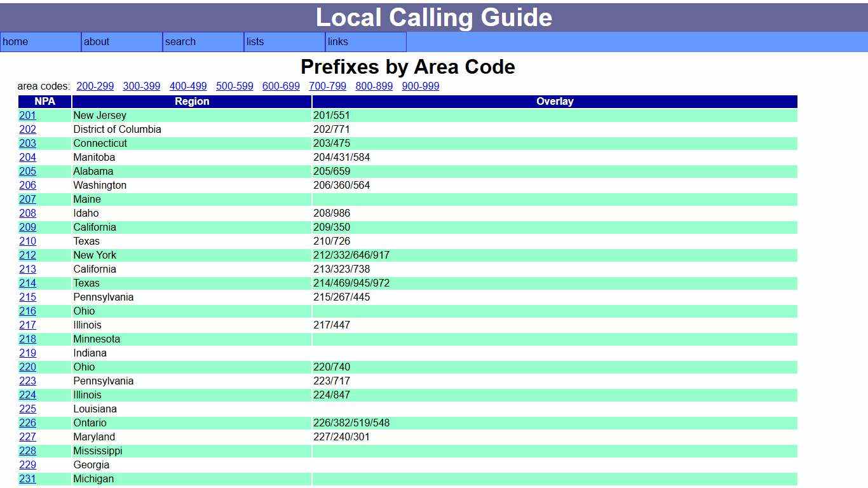
Task: Open area codes 700-799
Action: pos(327,86)
